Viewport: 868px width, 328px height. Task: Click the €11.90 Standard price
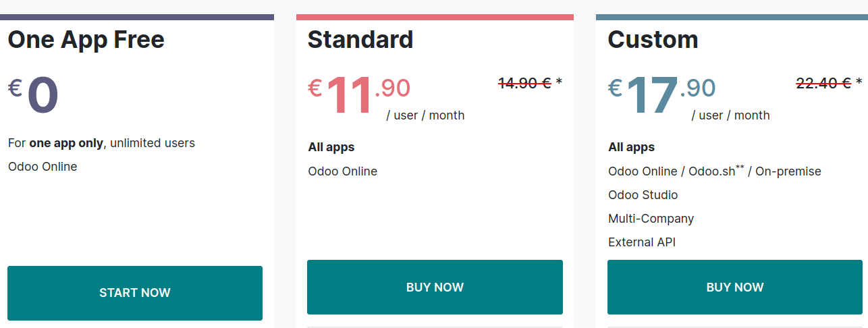pyautogui.click(x=359, y=95)
